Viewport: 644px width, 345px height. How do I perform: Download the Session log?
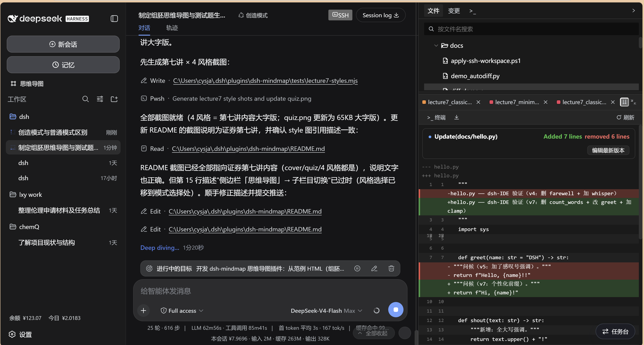[380, 15]
